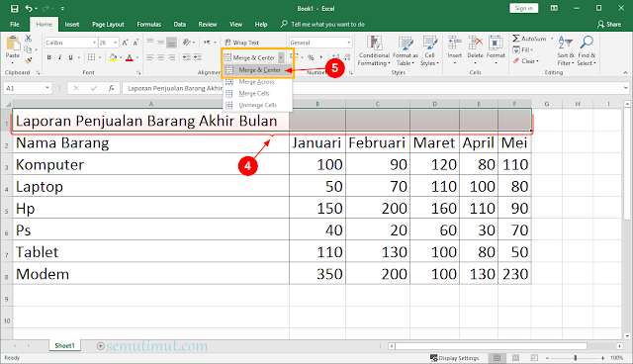
Task: Select Merge Cells menu option
Action: (x=257, y=94)
